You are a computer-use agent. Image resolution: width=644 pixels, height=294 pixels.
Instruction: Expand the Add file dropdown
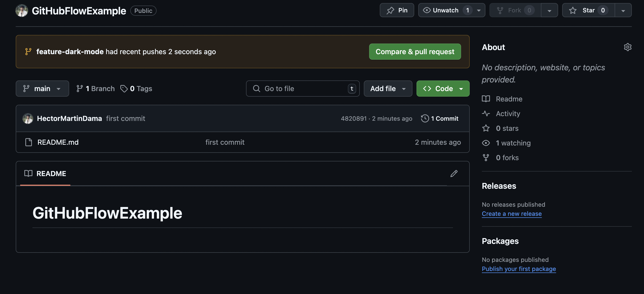coord(388,89)
